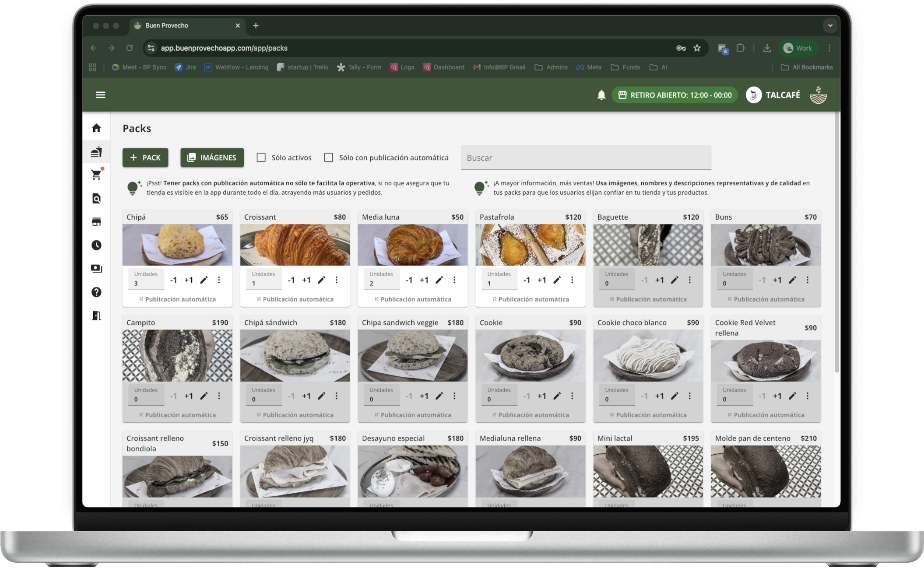This screenshot has width=924, height=568.
Task: Edit the Croissant pack with pencil icon
Action: 321,280
